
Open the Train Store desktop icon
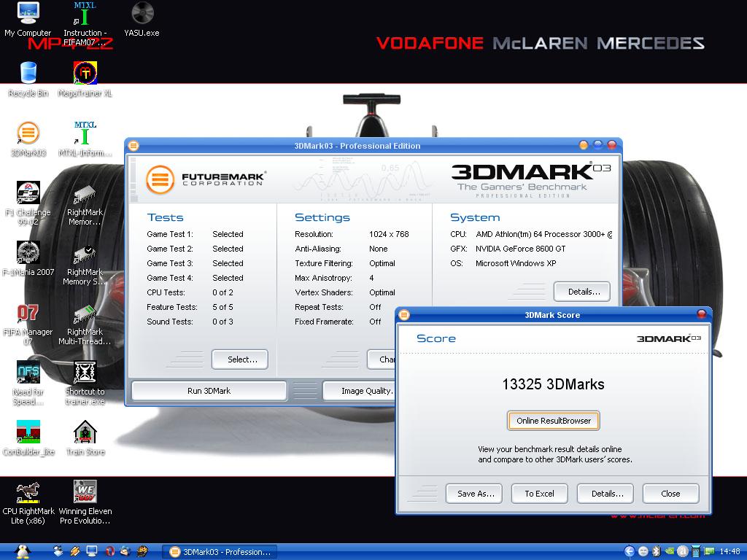coord(85,438)
